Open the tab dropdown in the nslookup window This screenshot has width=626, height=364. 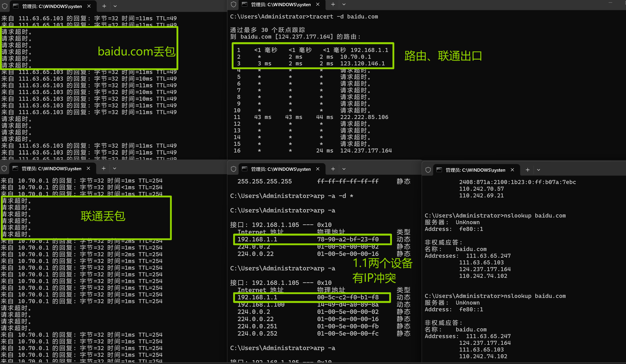click(x=538, y=170)
